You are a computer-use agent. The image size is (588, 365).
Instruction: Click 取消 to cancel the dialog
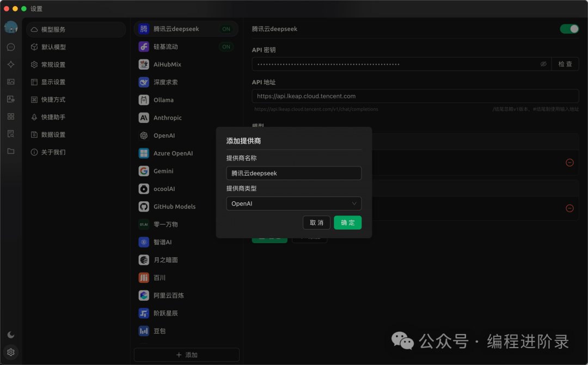click(x=316, y=222)
